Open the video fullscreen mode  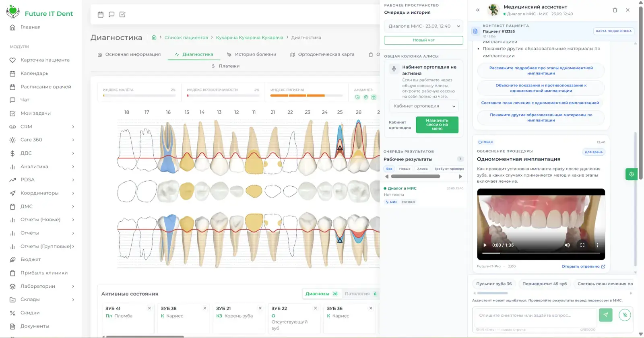click(x=582, y=245)
